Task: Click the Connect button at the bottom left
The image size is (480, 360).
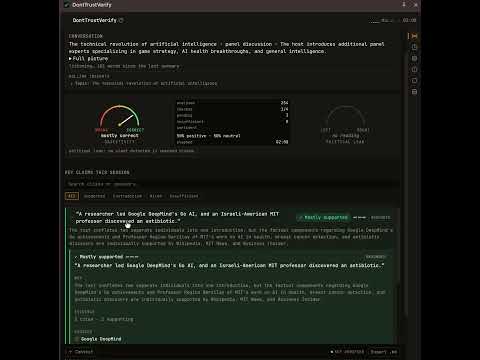Action: tap(80, 352)
